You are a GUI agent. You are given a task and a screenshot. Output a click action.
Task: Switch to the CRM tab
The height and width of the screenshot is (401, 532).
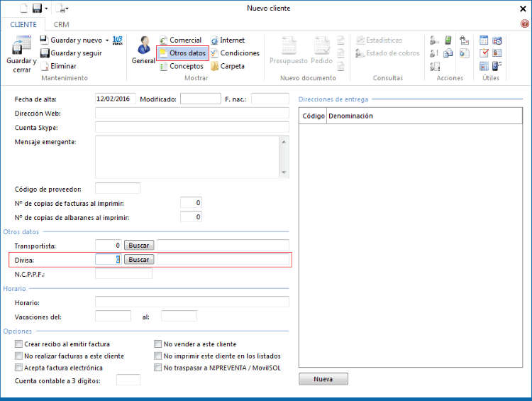62,24
